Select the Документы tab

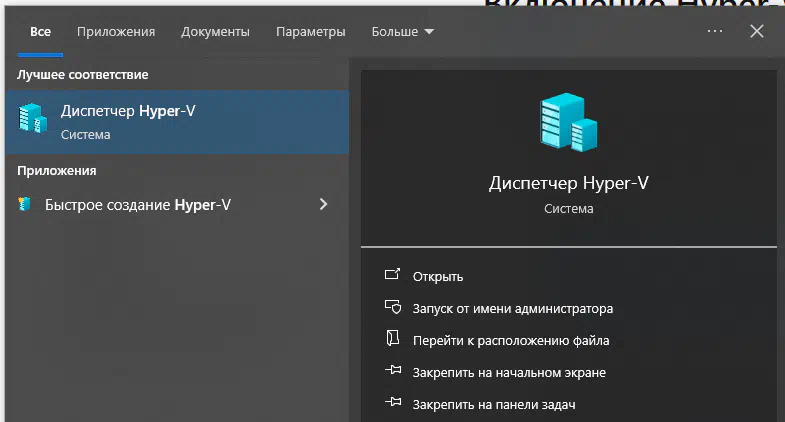(215, 32)
